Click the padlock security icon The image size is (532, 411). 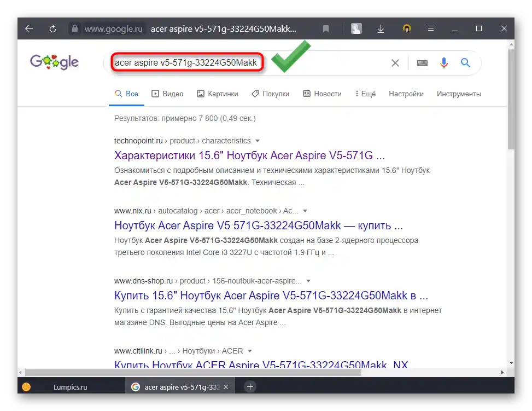[75, 28]
